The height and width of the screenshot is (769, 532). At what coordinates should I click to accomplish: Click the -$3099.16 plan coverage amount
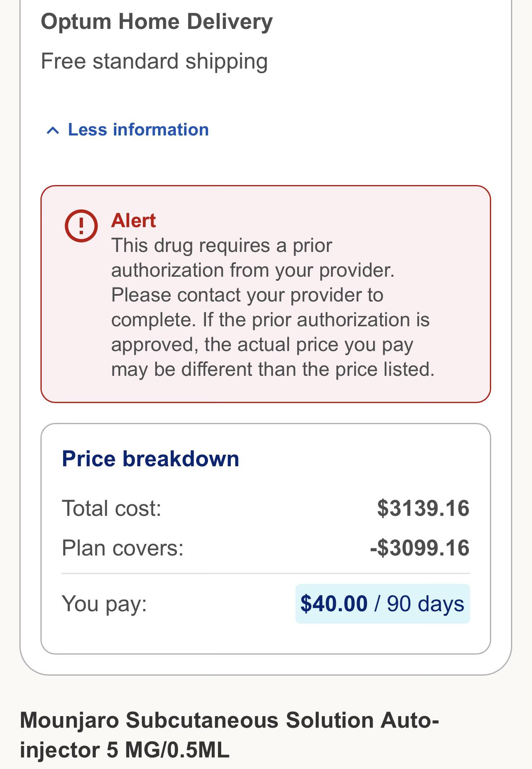(420, 548)
